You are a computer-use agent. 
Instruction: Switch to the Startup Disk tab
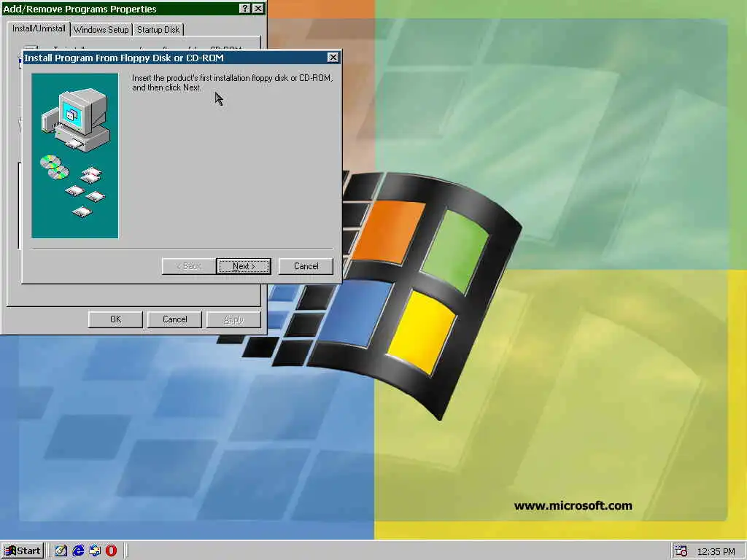[158, 29]
